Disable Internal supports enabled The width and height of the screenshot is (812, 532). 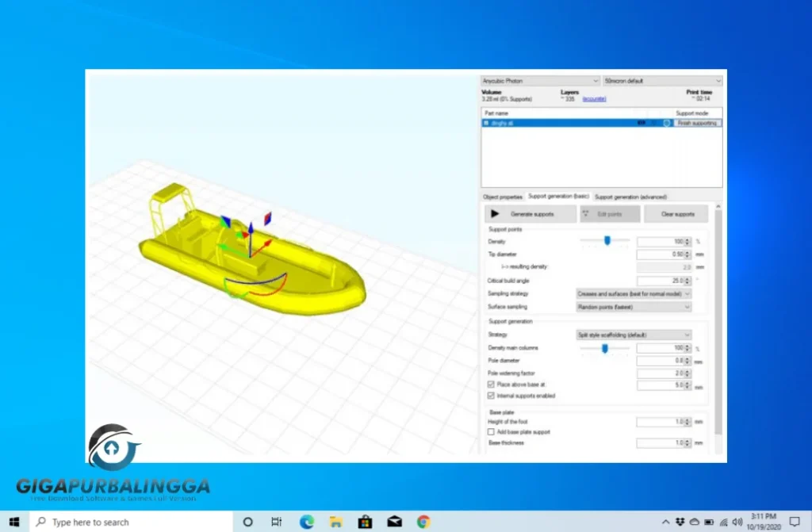point(491,396)
